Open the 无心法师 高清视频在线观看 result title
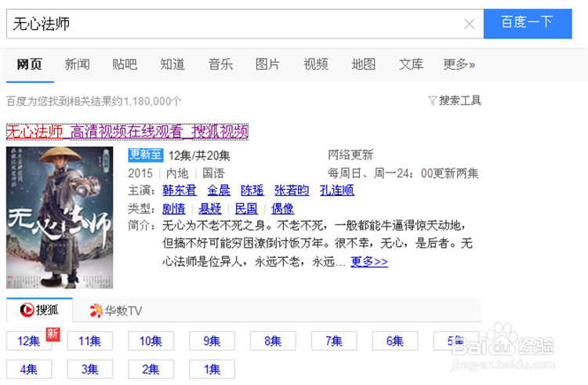This screenshot has height=385, width=588. pyautogui.click(x=128, y=132)
